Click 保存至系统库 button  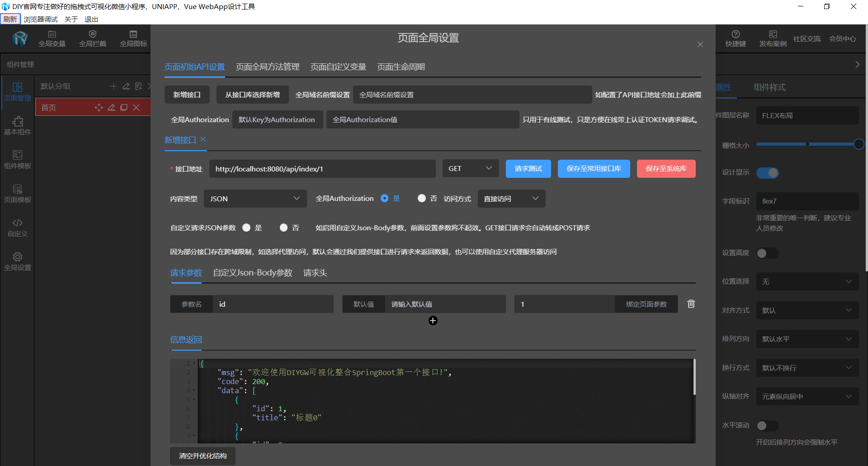click(x=666, y=169)
